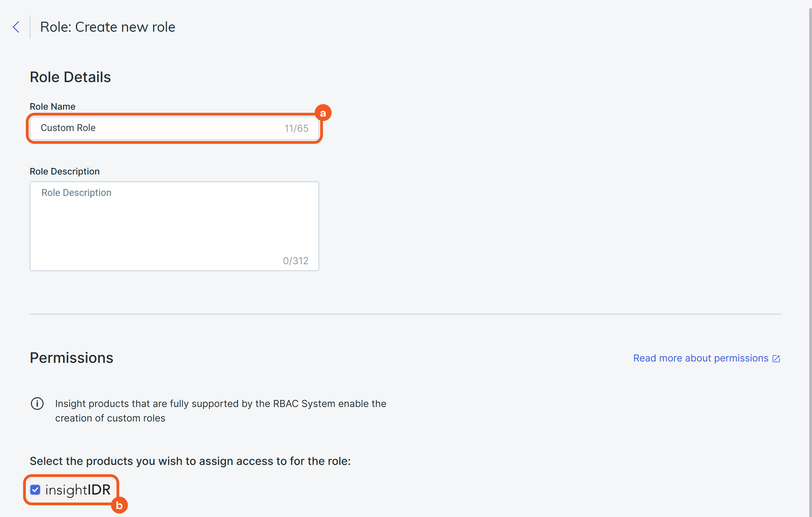
Task: Click the 'Role Description' label above the textarea
Action: (x=64, y=171)
